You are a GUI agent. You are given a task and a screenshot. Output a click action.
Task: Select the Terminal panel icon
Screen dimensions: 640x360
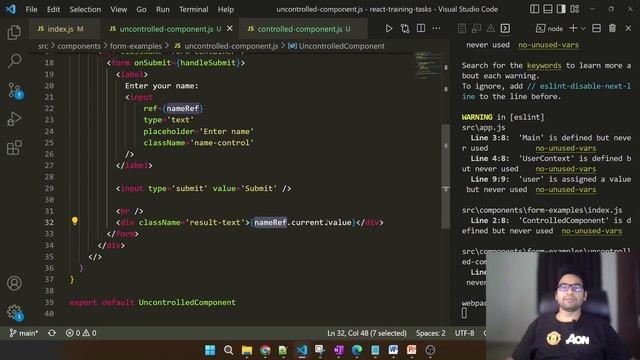(505, 28)
